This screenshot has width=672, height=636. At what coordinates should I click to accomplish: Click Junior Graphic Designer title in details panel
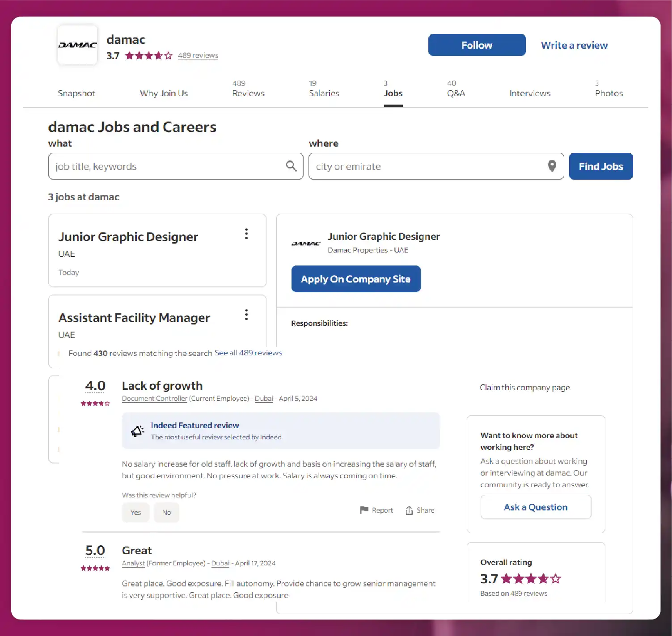tap(384, 236)
